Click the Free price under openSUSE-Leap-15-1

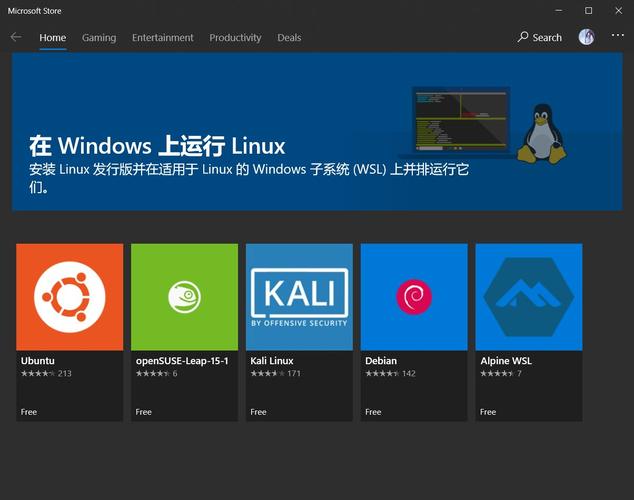144,412
